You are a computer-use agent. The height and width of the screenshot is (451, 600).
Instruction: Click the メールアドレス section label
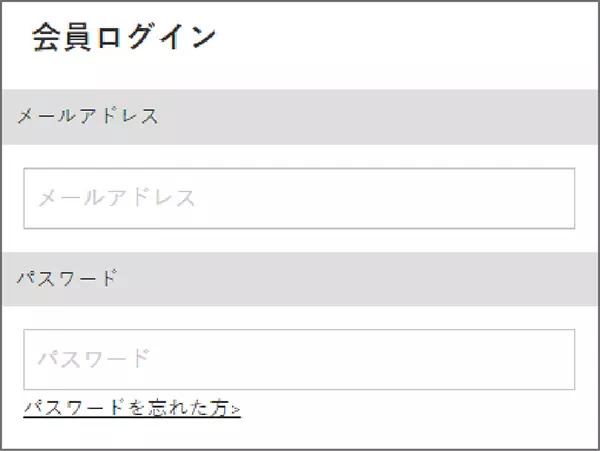pyautogui.click(x=88, y=116)
